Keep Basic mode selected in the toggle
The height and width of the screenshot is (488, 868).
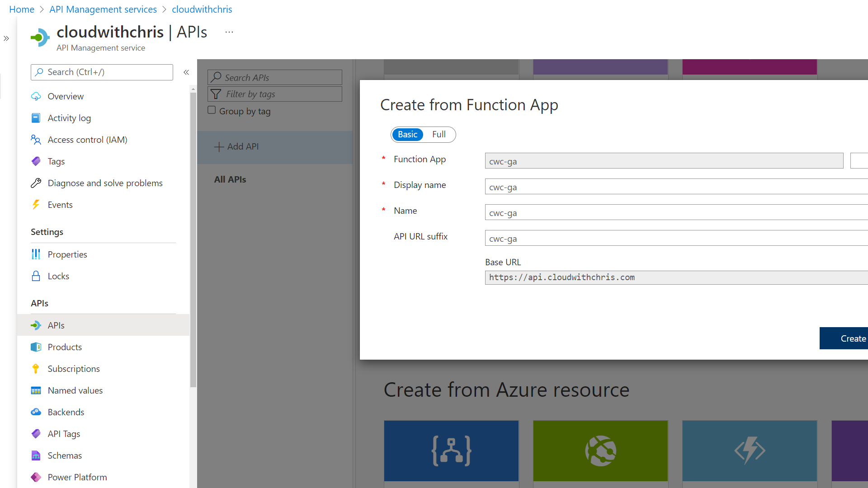click(407, 134)
